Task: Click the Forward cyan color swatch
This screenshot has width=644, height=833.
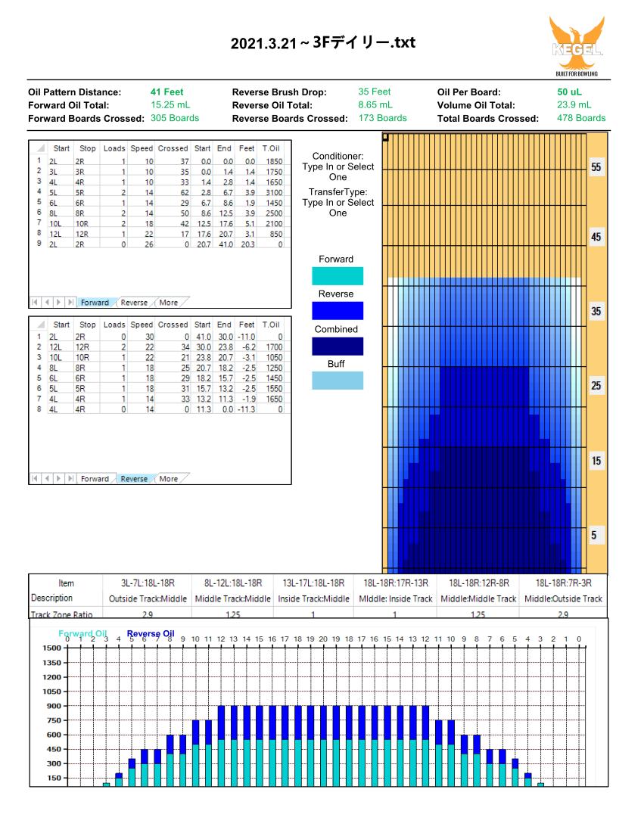Action: point(338,276)
